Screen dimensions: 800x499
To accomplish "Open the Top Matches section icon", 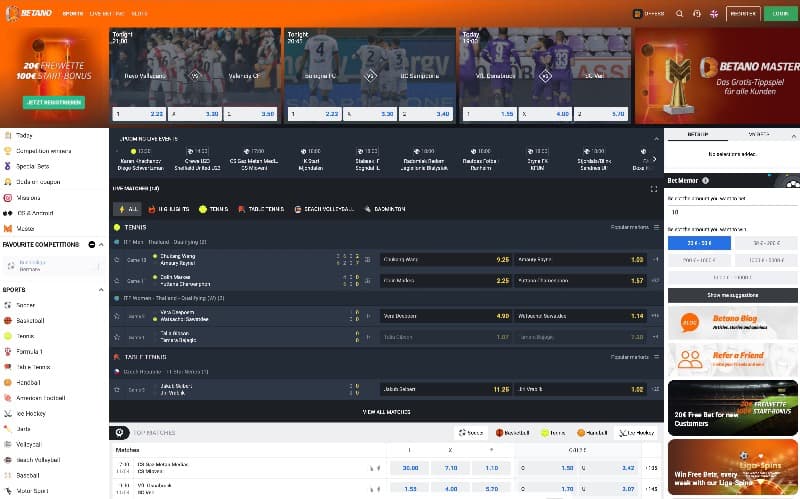I will [119, 433].
